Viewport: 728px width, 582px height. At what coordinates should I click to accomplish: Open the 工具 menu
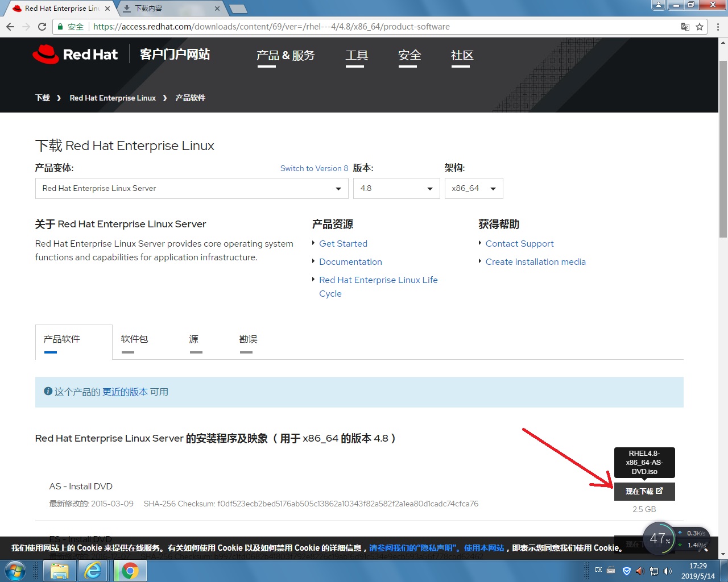pyautogui.click(x=357, y=55)
